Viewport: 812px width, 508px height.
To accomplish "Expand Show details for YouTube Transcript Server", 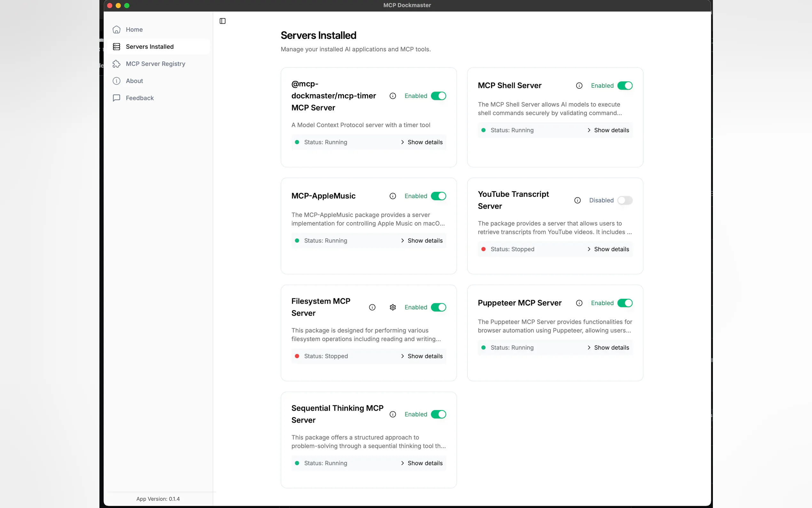I will (x=608, y=249).
